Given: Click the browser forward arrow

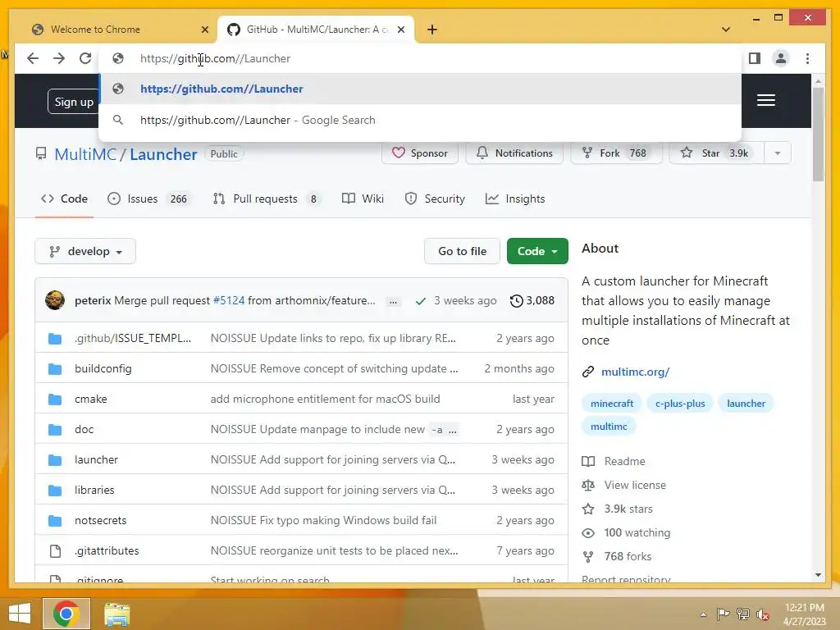Looking at the screenshot, I should click(x=59, y=58).
